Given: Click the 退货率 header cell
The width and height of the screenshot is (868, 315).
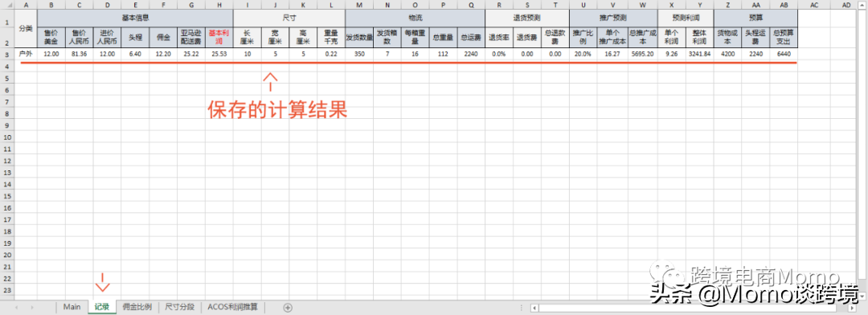Looking at the screenshot, I should (x=499, y=37).
